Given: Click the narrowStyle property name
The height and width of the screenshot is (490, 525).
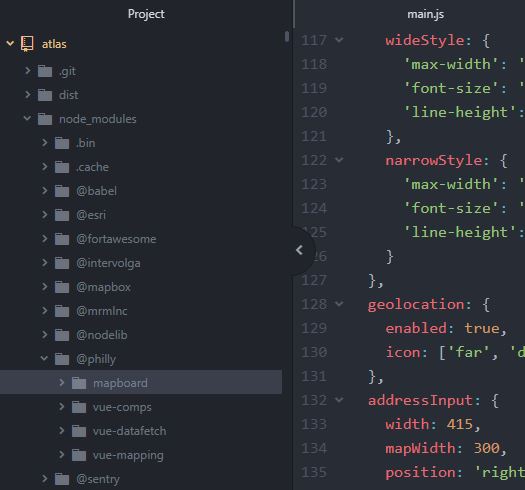Looking at the screenshot, I should point(434,160).
